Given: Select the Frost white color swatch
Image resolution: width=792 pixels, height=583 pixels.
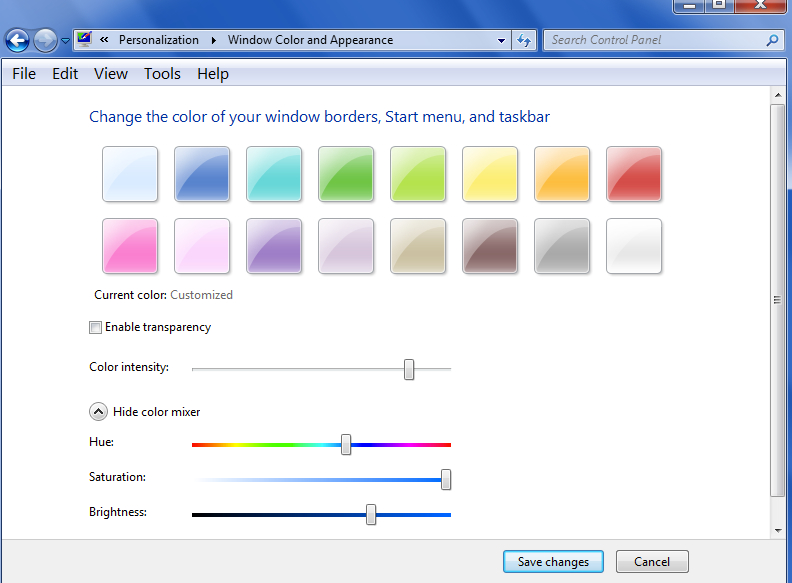Looking at the screenshot, I should [634, 246].
